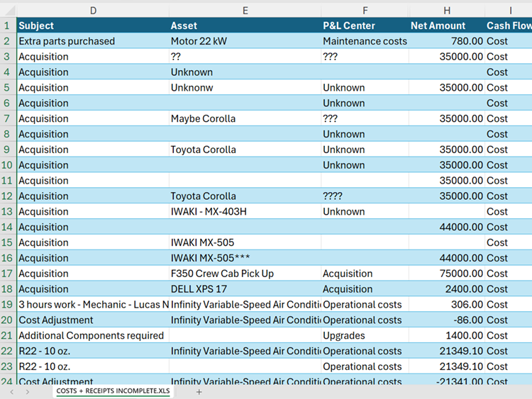Click the Upgrades P&L Center cell
532x399 pixels.
pyautogui.click(x=365, y=335)
